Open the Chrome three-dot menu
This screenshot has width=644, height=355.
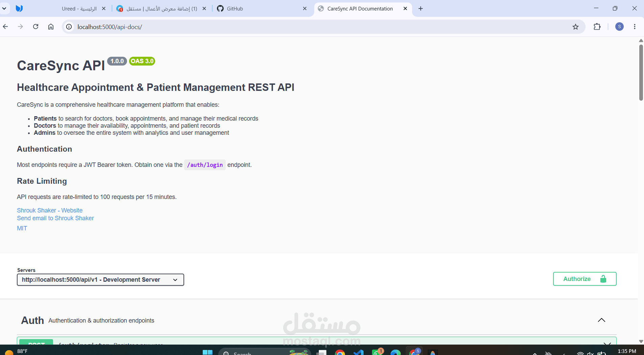click(635, 27)
